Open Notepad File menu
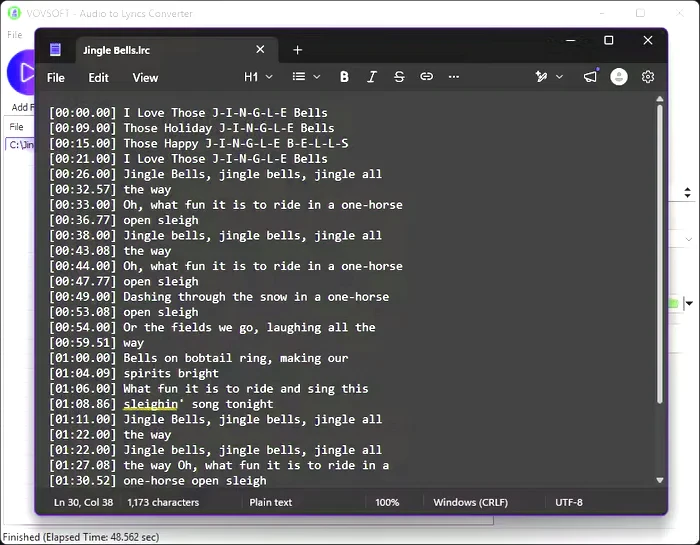 [x=56, y=78]
